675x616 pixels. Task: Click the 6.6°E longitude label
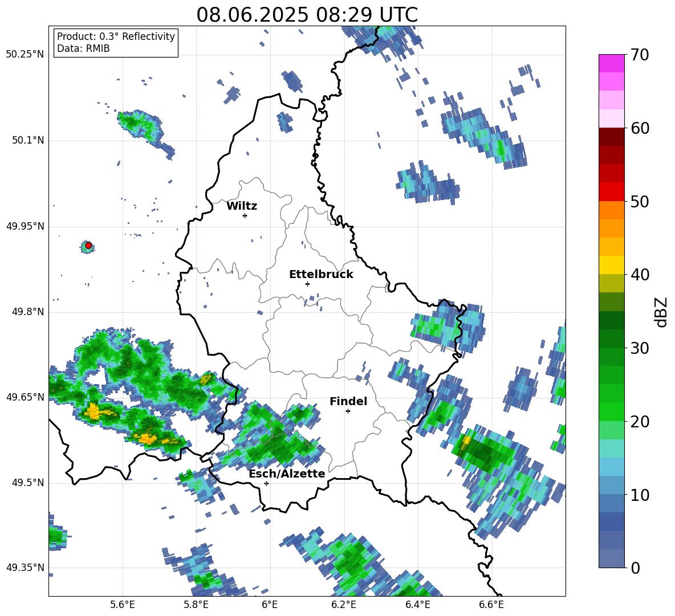[x=491, y=605]
